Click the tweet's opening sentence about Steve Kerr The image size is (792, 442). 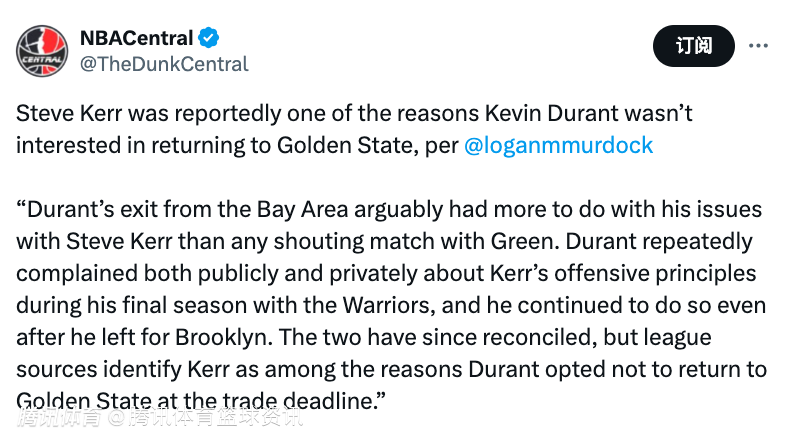tap(354, 129)
